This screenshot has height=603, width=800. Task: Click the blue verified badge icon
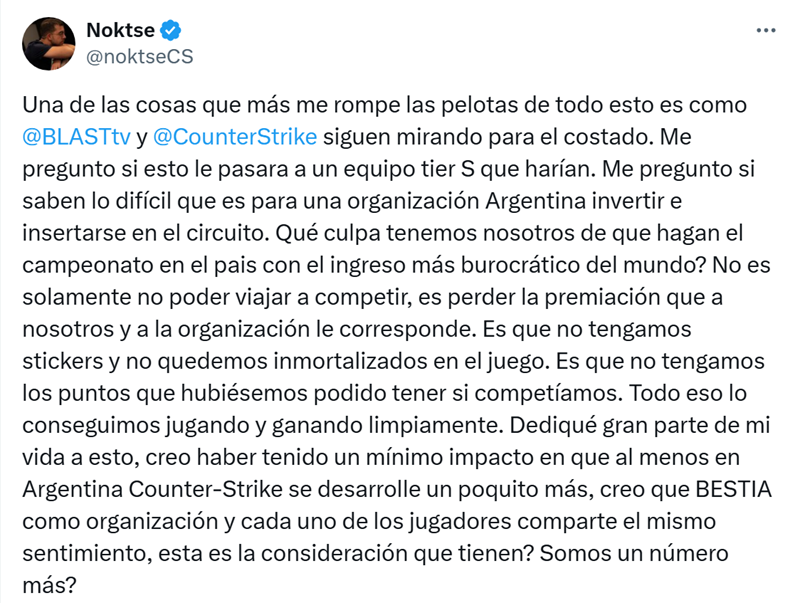170,30
